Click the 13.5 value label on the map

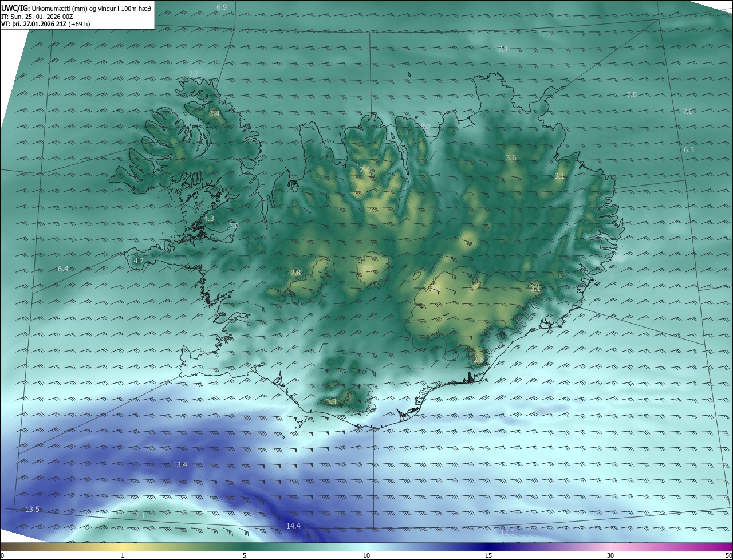(32, 510)
